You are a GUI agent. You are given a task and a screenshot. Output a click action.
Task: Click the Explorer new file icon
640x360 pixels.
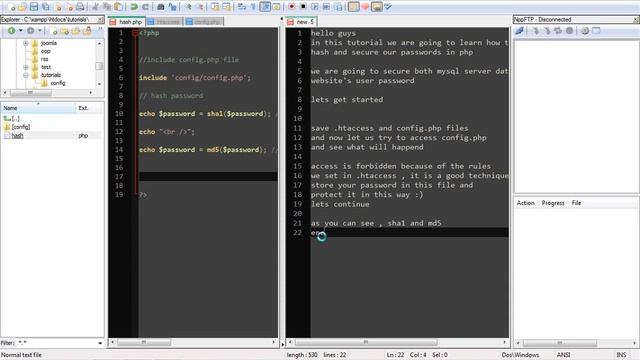[53, 31]
